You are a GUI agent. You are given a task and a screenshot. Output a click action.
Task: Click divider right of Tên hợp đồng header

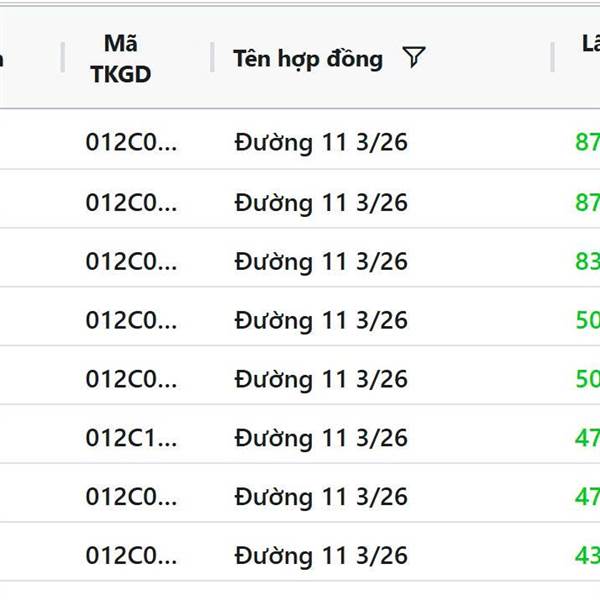(x=552, y=58)
